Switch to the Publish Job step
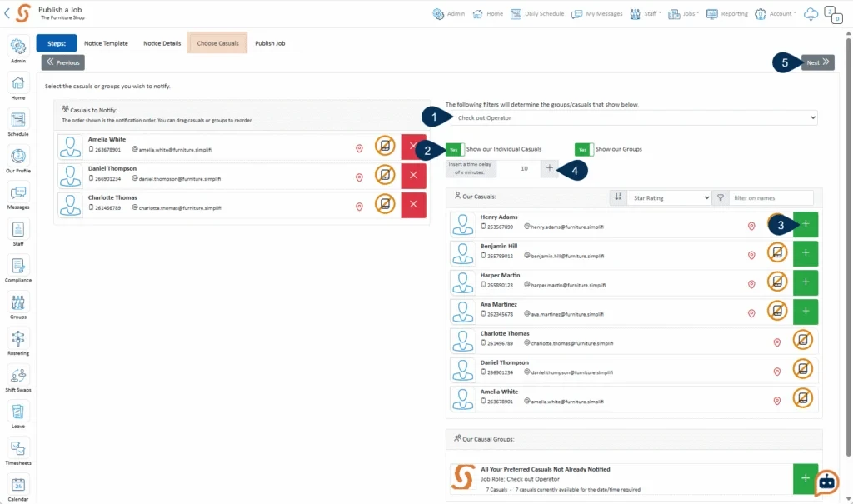Screen dimensions: 853x504 270,43
